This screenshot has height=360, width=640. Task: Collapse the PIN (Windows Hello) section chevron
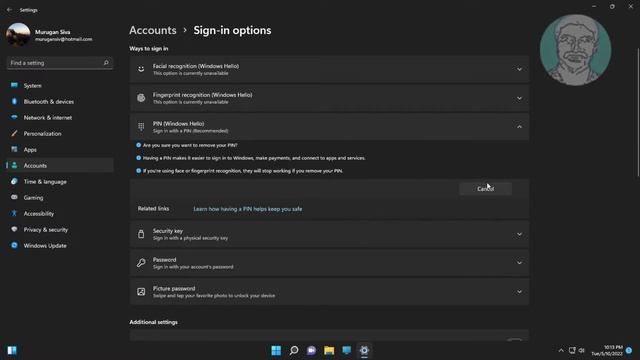(x=519, y=127)
